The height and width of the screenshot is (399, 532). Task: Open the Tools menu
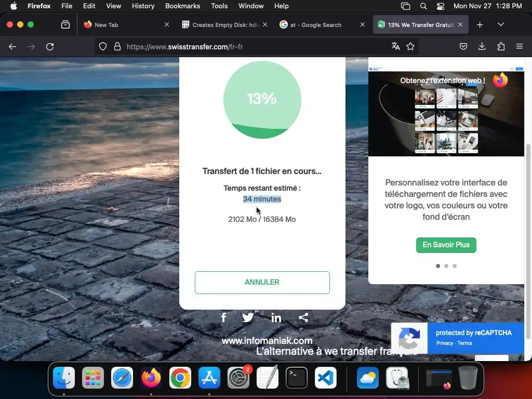click(x=219, y=6)
